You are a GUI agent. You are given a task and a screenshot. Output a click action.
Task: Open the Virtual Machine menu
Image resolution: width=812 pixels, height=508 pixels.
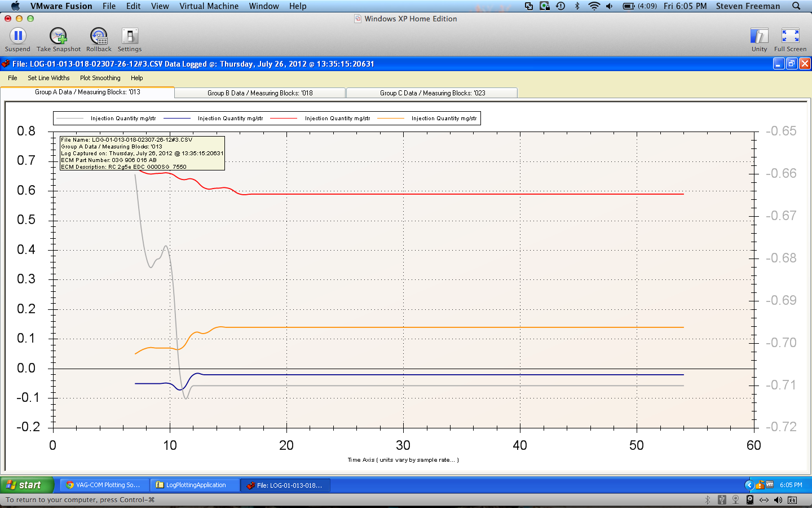pos(209,6)
